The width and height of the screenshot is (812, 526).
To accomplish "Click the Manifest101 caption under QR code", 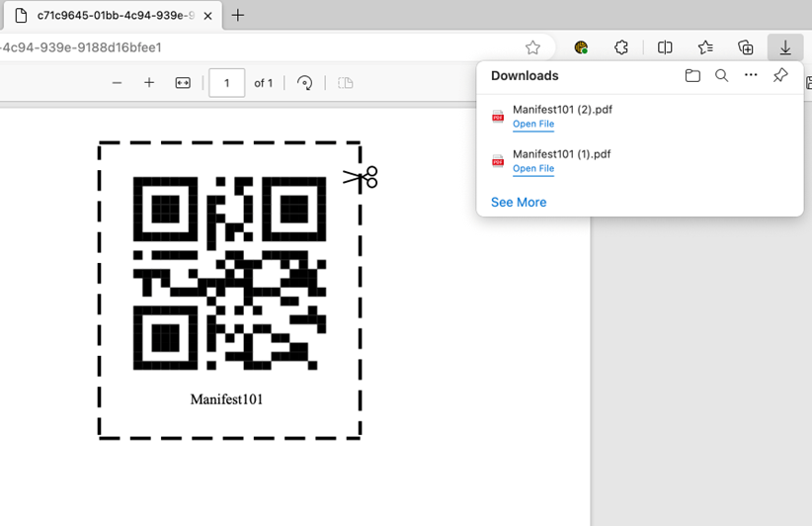I will (226, 399).
